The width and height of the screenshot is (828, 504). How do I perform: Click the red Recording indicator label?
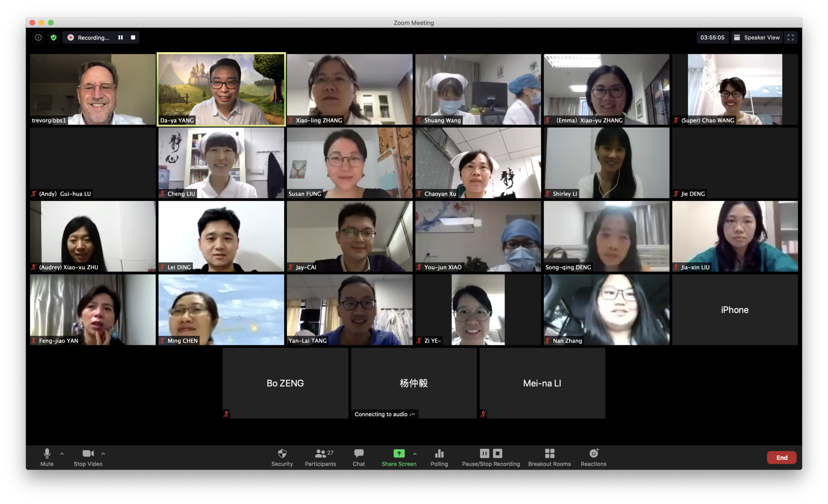[x=94, y=38]
